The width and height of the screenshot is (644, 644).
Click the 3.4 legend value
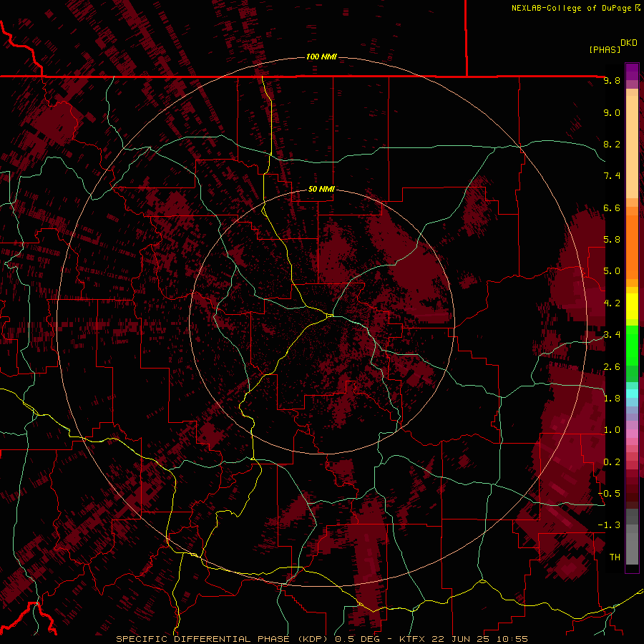(x=612, y=335)
